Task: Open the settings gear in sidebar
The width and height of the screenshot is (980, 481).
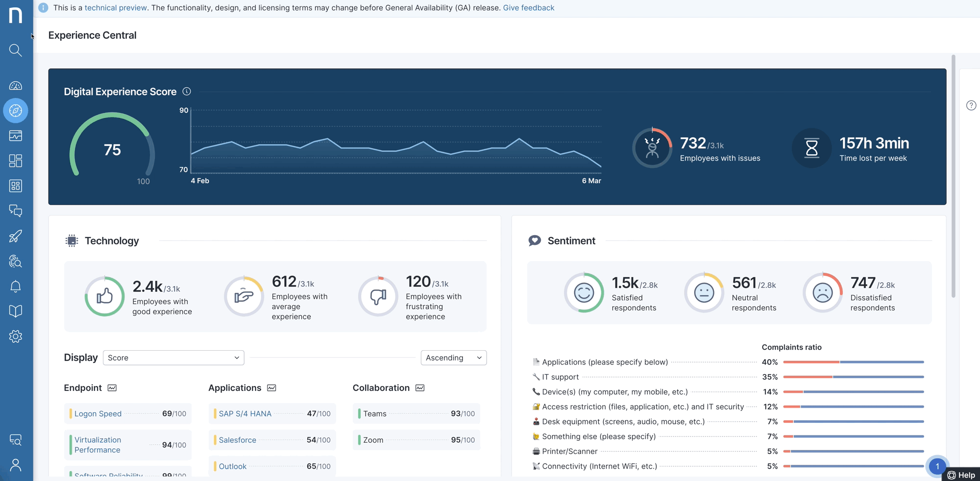Action: 16,337
